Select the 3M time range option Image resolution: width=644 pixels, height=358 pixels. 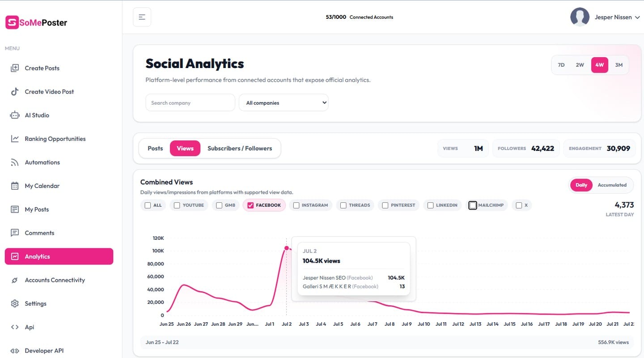click(x=619, y=65)
